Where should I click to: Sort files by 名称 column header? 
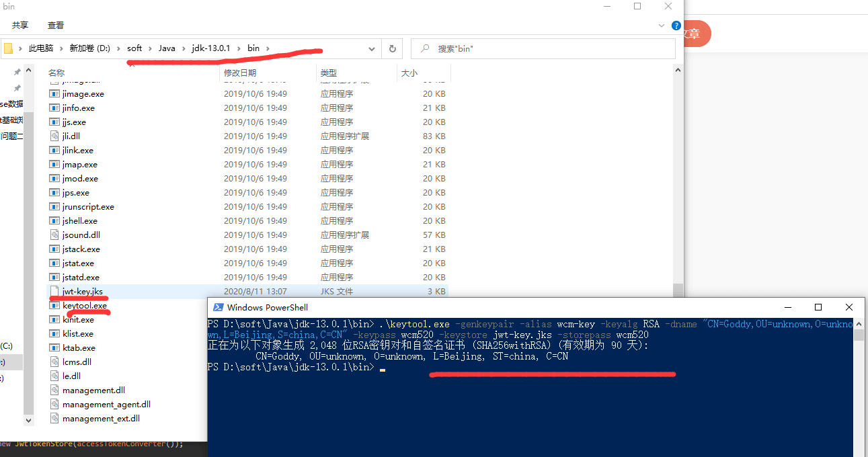[x=56, y=73]
